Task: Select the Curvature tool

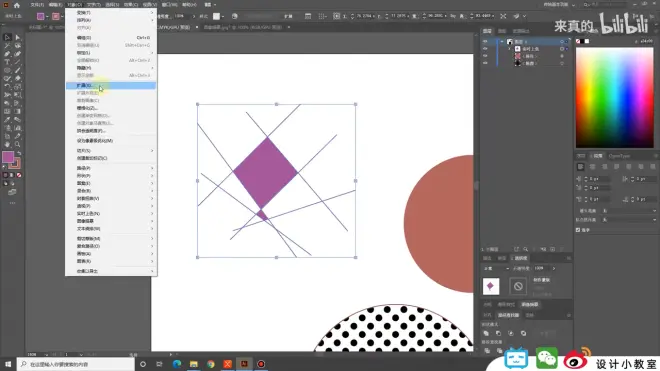Action: 17,54
